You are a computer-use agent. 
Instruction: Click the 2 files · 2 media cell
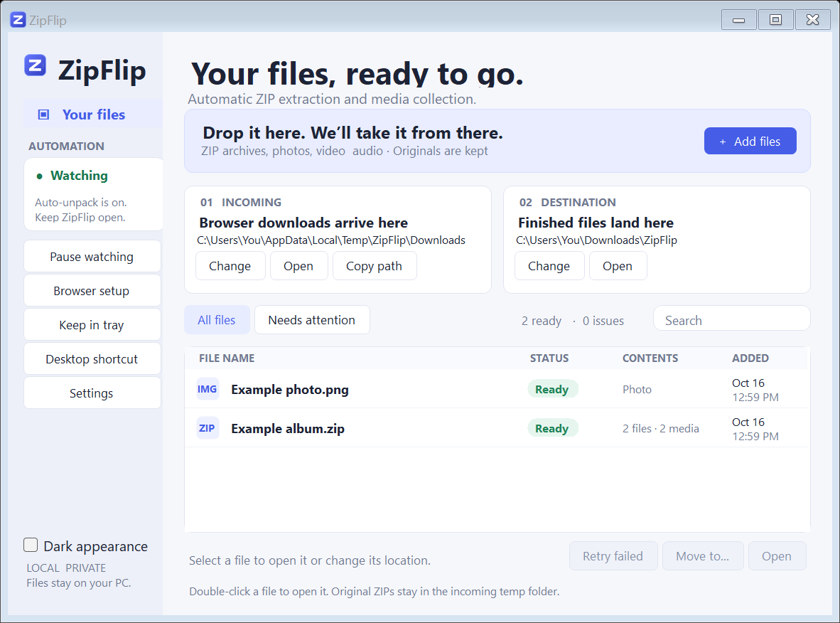point(660,428)
